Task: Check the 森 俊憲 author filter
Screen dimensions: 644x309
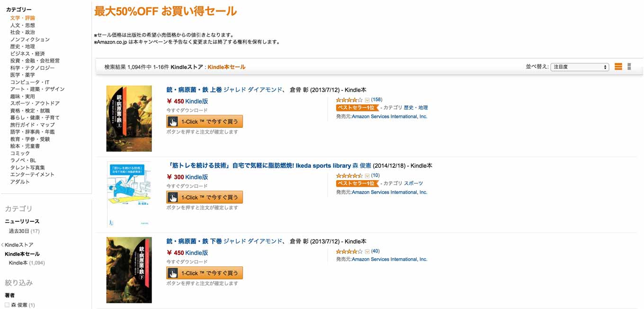Action: (7, 305)
